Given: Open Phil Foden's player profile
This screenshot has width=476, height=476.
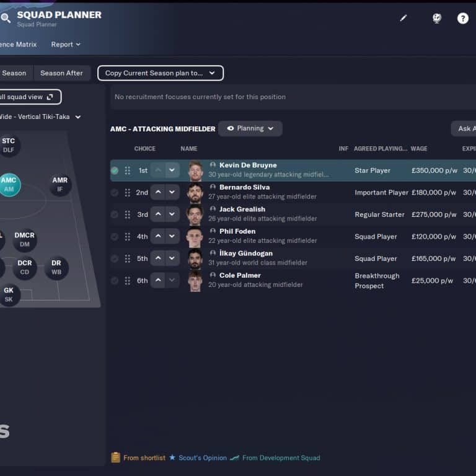Looking at the screenshot, I should (237, 231).
